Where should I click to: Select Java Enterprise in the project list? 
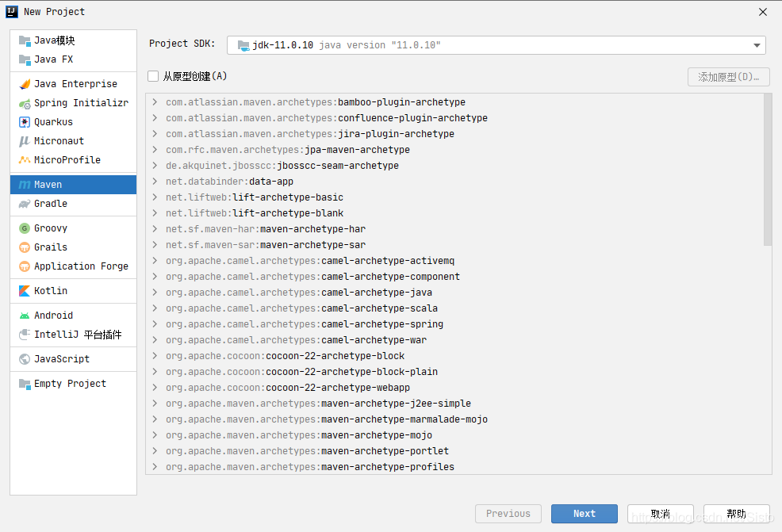75,84
